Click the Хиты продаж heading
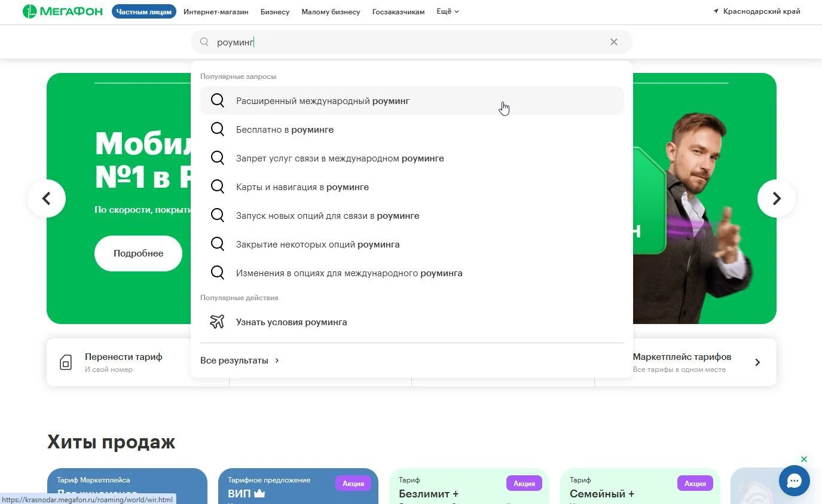822x504 pixels. 111,442
